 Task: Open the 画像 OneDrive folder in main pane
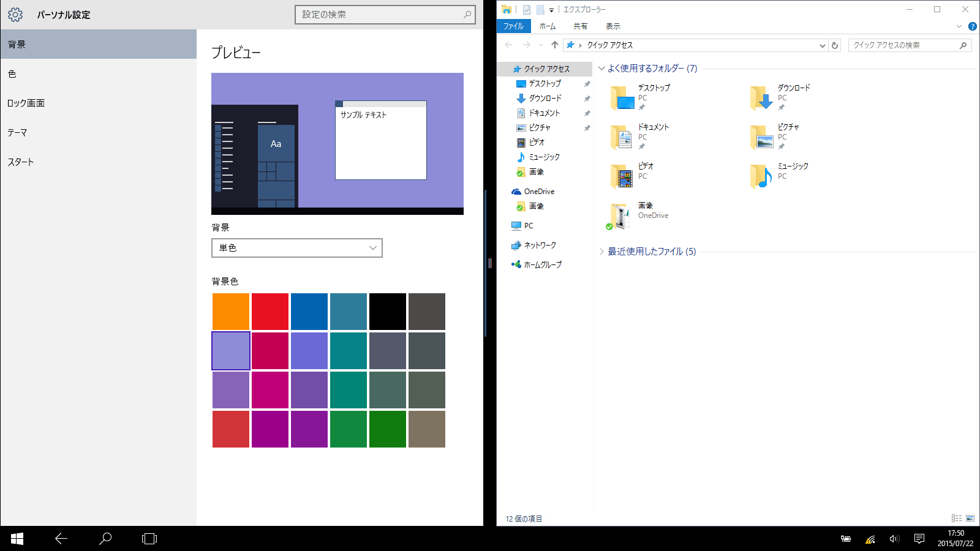tap(620, 216)
